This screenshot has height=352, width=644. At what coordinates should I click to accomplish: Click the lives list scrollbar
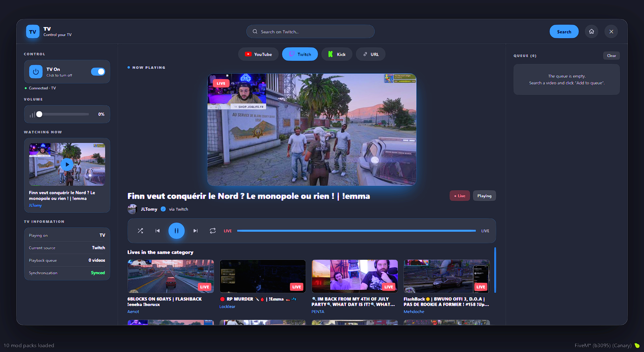[x=495, y=270]
